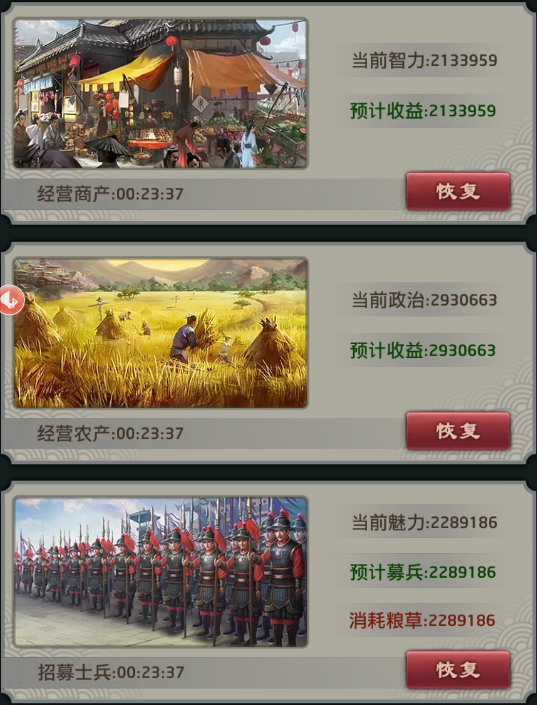
Task: Select the 当前智力 value label
Action: click(x=424, y=60)
